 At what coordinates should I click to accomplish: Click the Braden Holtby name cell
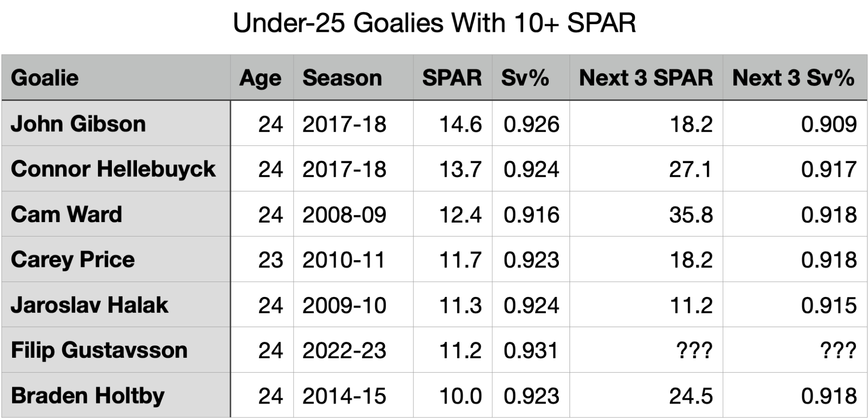click(88, 395)
